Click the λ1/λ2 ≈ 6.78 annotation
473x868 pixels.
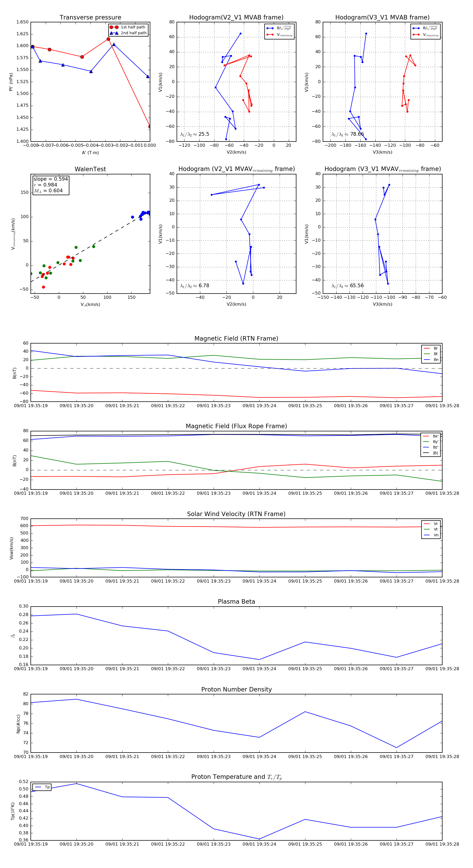point(194,286)
